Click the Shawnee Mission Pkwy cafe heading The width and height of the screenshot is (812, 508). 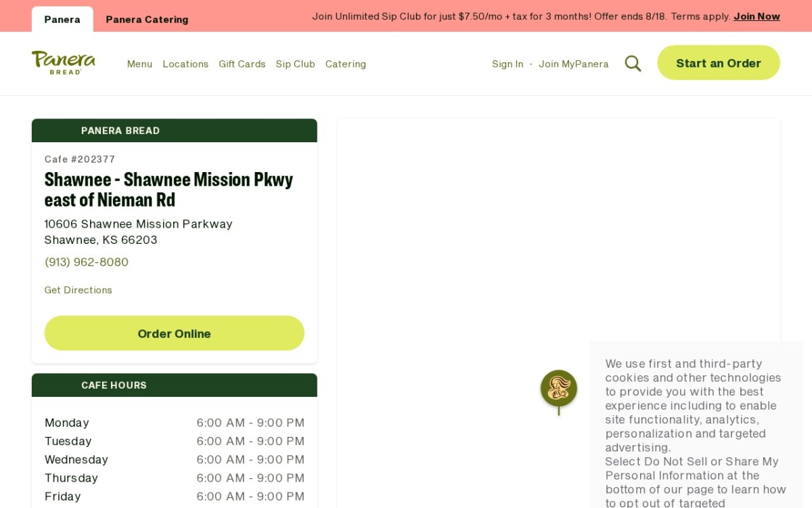168,190
